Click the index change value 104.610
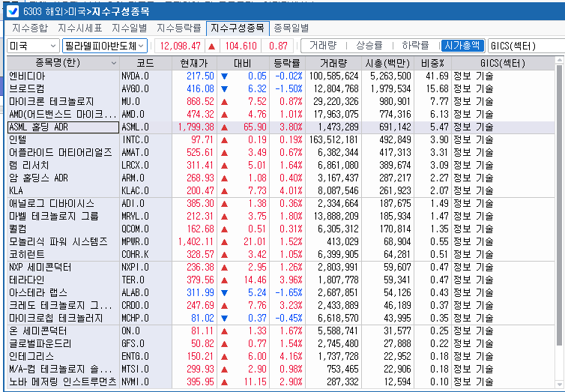This screenshot has height=392, width=565. 241,46
